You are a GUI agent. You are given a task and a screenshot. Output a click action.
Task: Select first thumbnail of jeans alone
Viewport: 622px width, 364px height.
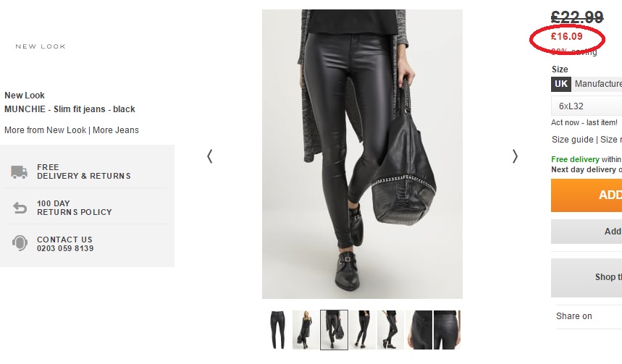tap(277, 330)
